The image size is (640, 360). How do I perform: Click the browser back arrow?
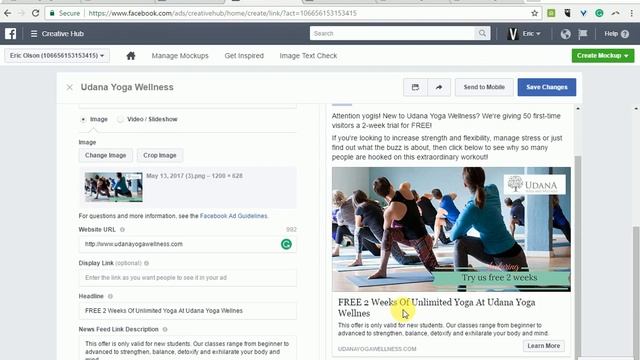click(7, 13)
